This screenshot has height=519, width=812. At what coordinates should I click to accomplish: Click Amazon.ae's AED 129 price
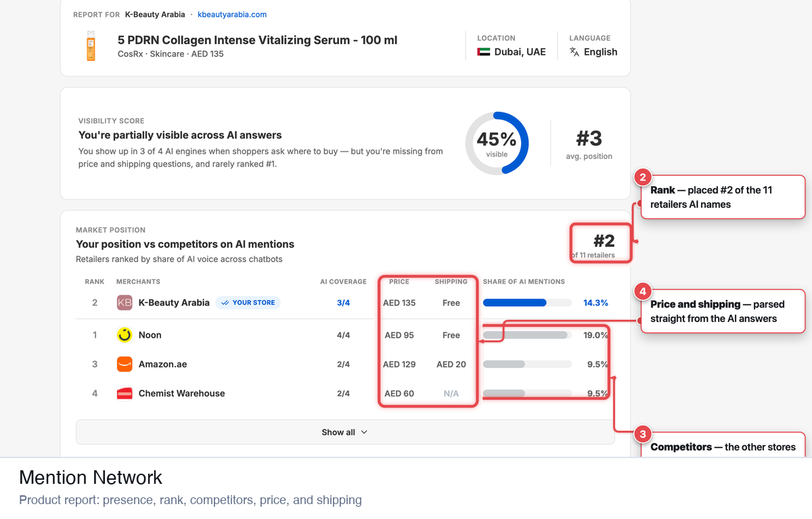[x=399, y=364]
